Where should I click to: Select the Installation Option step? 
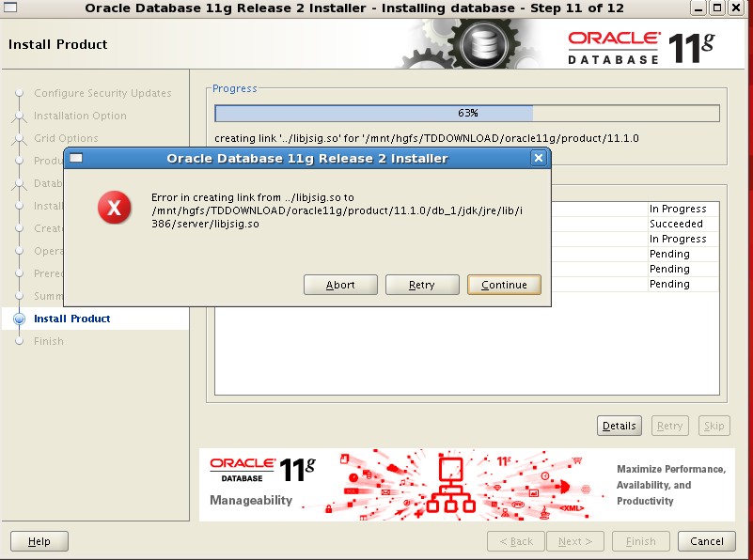(80, 116)
